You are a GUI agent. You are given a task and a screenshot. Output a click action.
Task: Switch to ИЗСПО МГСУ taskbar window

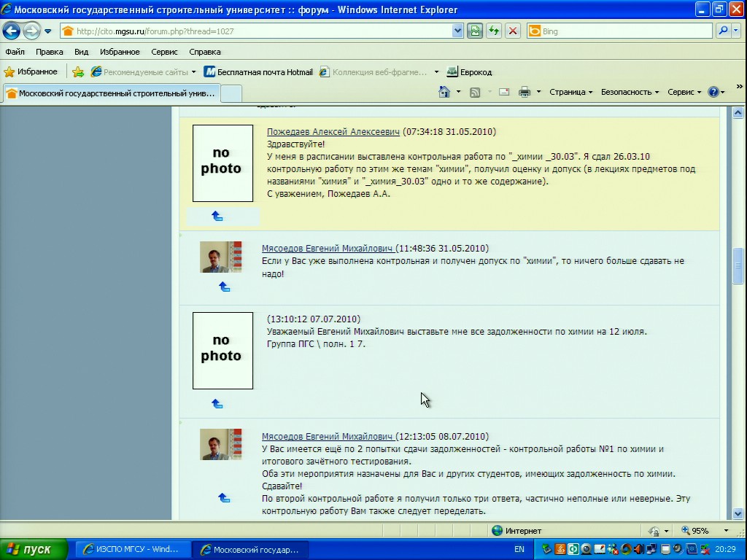[x=133, y=550]
